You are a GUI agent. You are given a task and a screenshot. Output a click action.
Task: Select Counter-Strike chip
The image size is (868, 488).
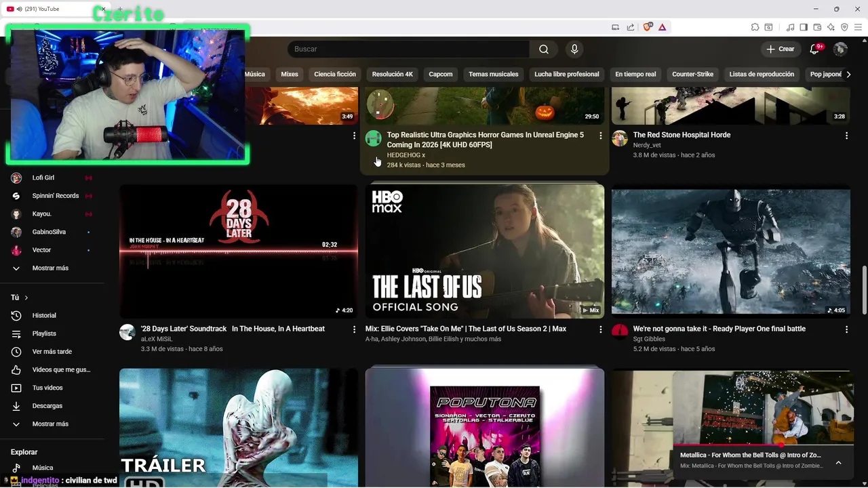click(x=692, y=74)
